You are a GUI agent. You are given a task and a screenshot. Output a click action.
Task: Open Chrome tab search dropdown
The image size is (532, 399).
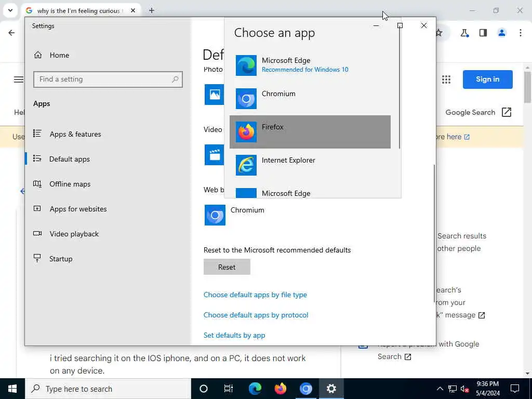pyautogui.click(x=10, y=10)
